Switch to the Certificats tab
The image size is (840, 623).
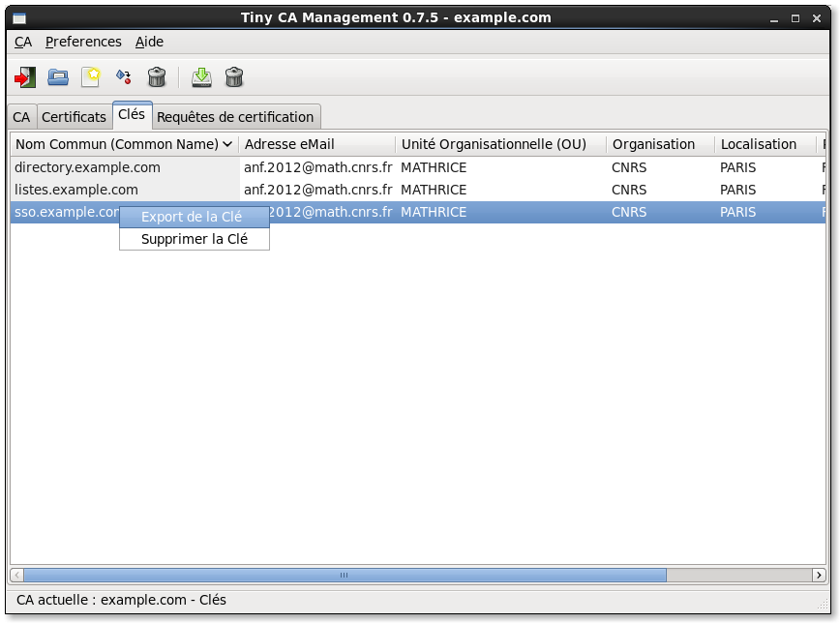pyautogui.click(x=74, y=117)
